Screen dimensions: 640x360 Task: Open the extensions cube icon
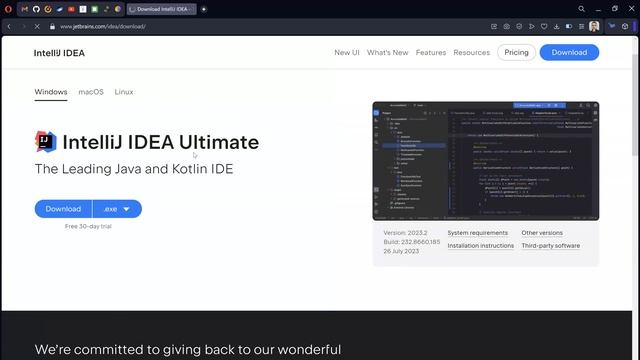coord(625,27)
